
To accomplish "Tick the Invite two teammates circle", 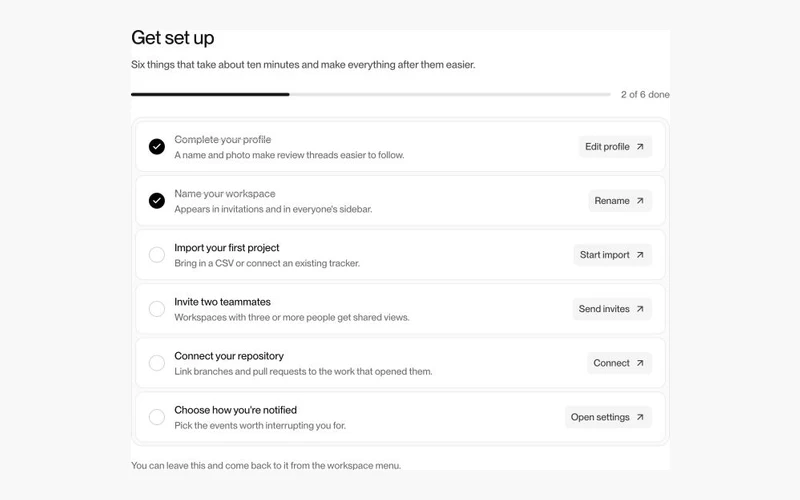I will point(157,309).
